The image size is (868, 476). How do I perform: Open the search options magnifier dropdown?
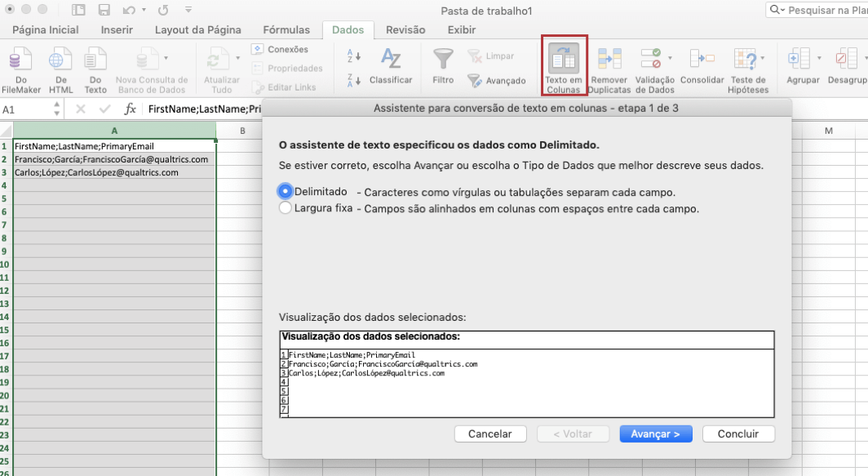coord(777,10)
